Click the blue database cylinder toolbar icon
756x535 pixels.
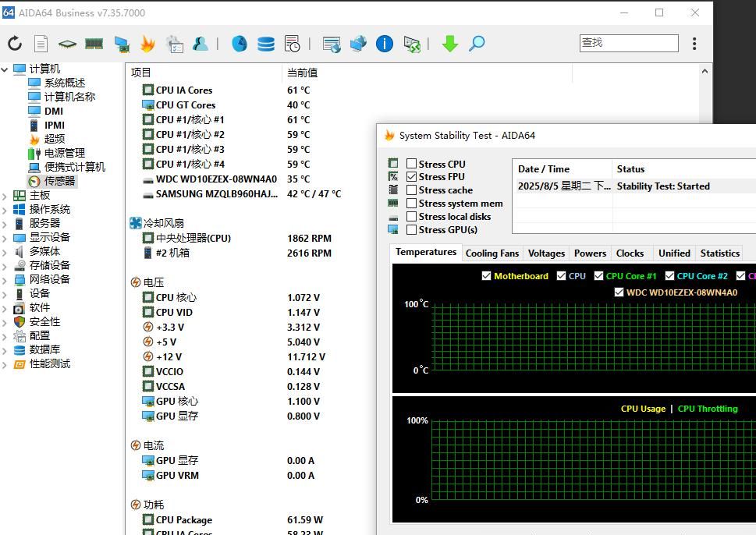(x=266, y=44)
